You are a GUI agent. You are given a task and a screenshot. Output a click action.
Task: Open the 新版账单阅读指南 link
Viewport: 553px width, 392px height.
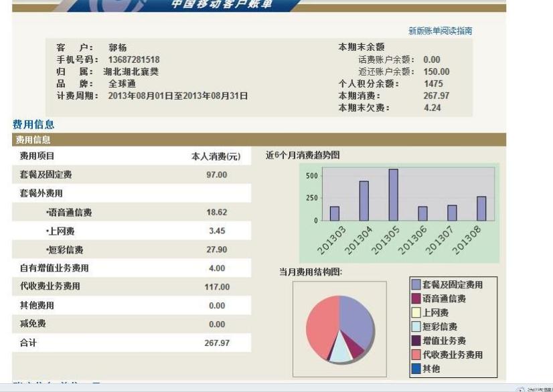pos(440,31)
